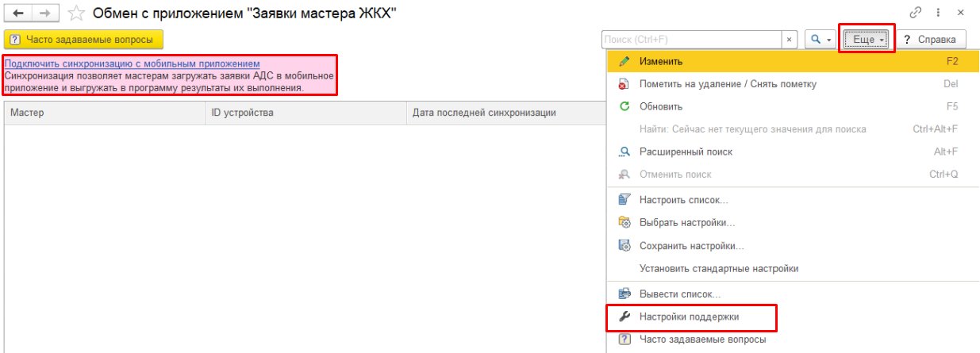The image size is (980, 353).
Task: Click inside the 'Поиск (Ctrl+F)' search field
Action: coord(692,39)
